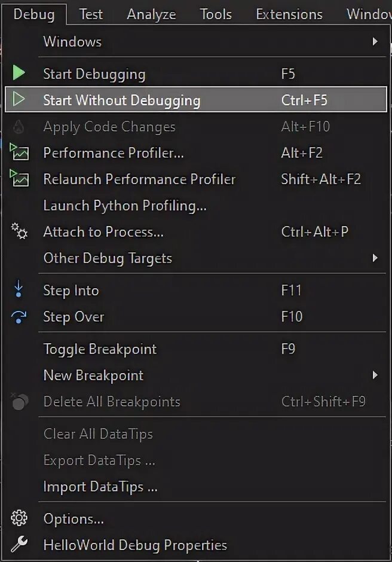Image resolution: width=392 pixels, height=562 pixels.
Task: Click the Step Over curved arrow icon
Action: pyautogui.click(x=19, y=317)
